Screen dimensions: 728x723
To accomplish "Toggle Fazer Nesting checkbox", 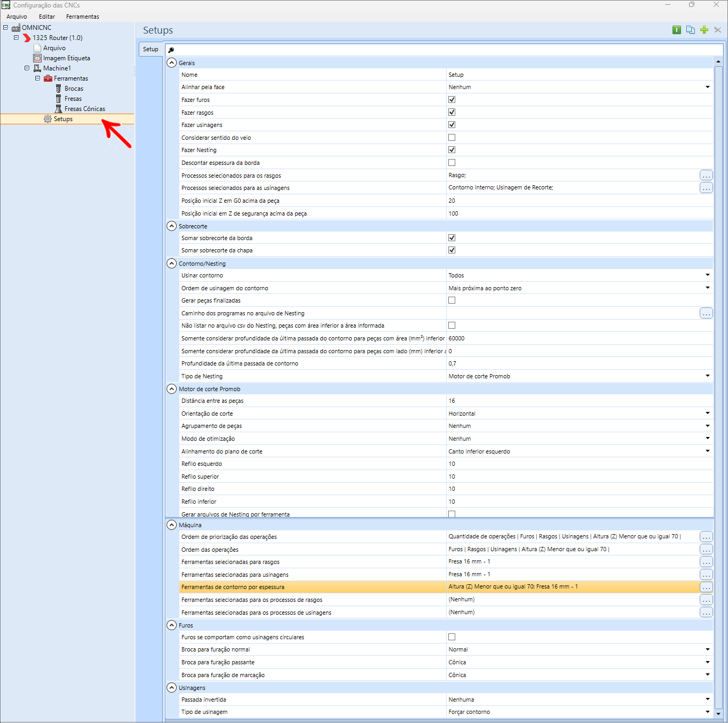I will pos(452,150).
